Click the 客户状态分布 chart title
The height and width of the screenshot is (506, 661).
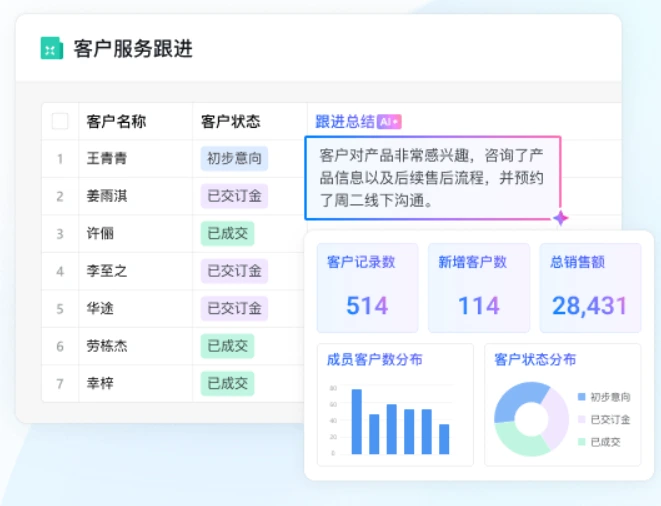(x=535, y=360)
